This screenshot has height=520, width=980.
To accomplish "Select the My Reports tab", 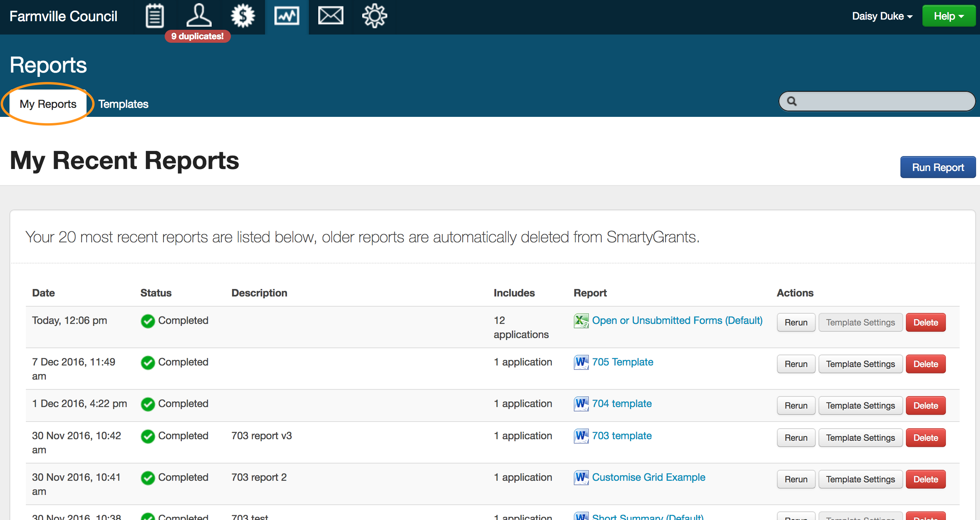I will (48, 104).
